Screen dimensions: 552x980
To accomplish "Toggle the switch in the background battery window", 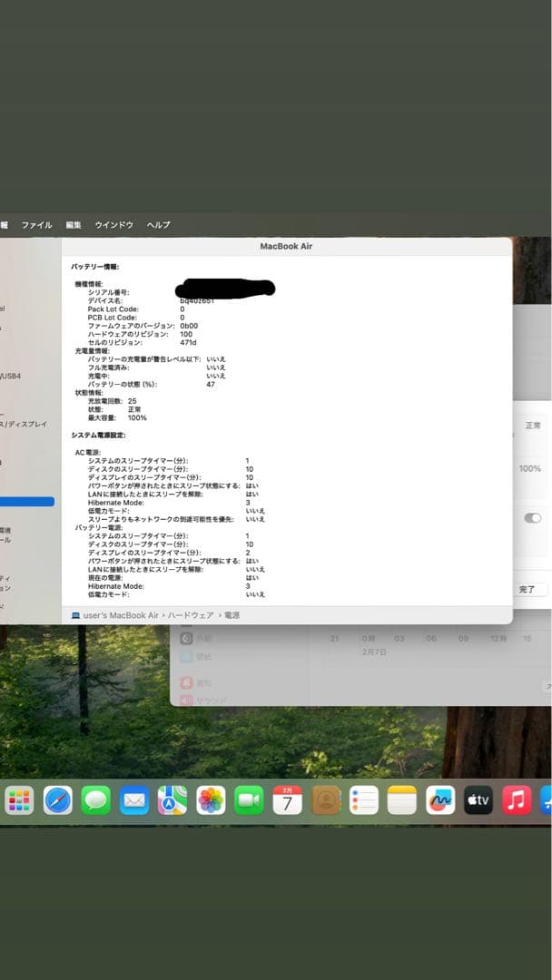I will tap(533, 518).
